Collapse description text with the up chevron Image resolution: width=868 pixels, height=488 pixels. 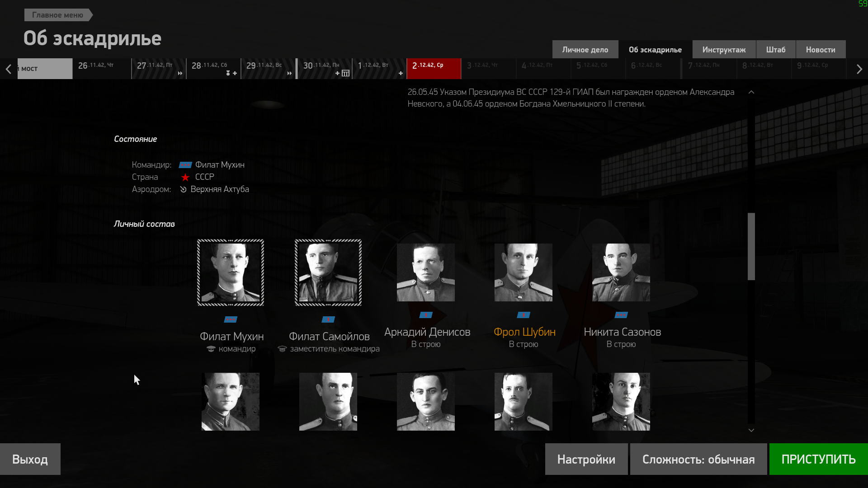click(x=751, y=92)
